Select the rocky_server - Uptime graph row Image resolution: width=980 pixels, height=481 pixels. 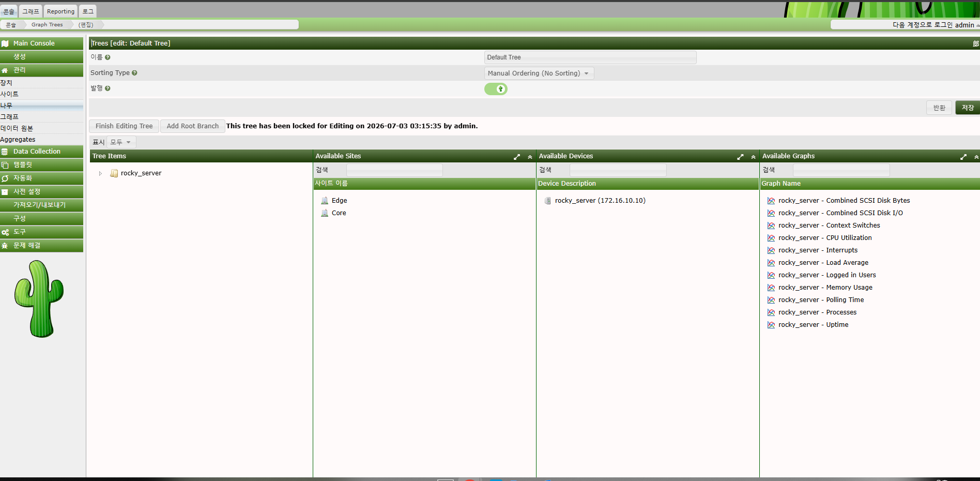(x=814, y=325)
